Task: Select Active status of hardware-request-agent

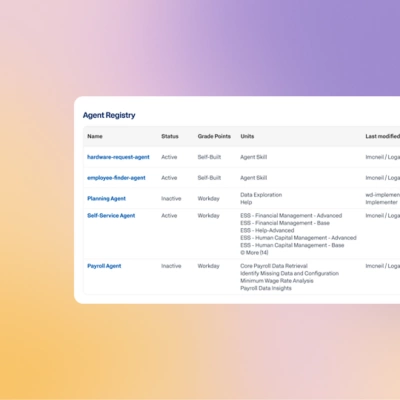Action: click(169, 157)
